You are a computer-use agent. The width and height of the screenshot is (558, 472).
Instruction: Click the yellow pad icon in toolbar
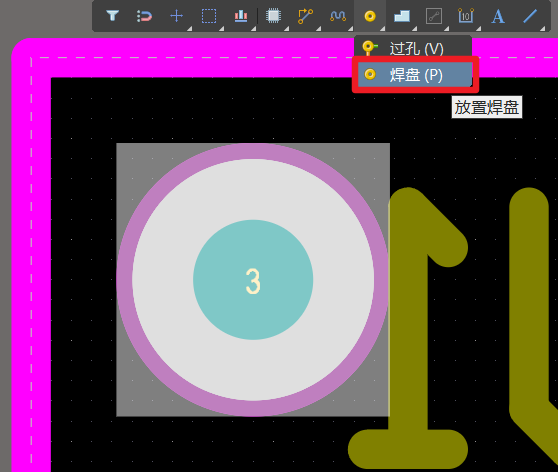(x=370, y=16)
